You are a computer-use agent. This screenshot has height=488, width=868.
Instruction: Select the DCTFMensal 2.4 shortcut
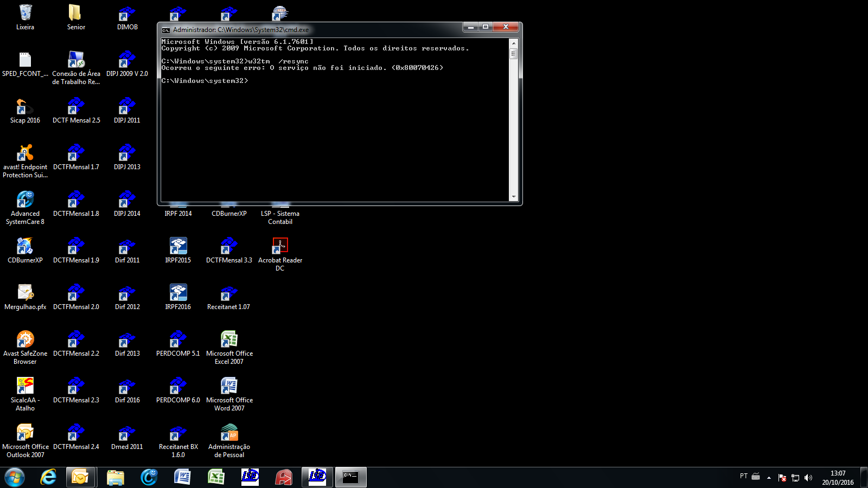pos(76,437)
